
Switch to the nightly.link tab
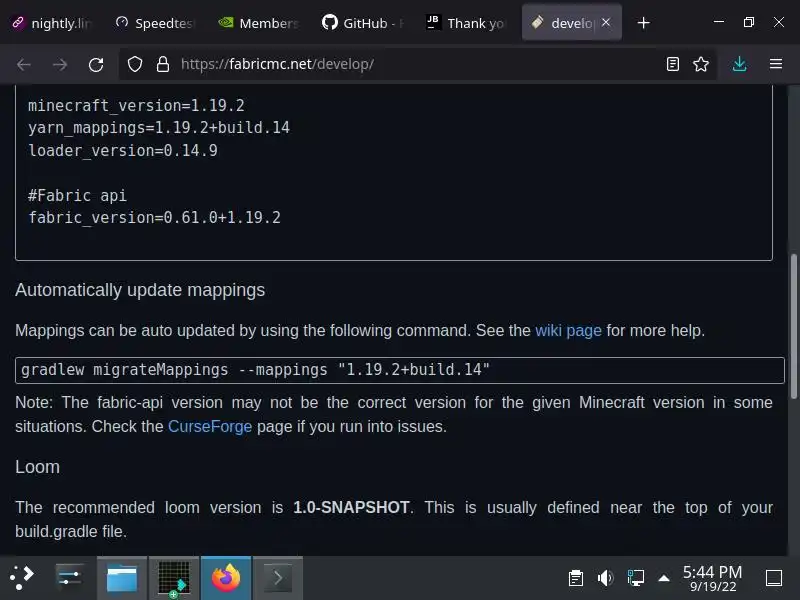53,23
